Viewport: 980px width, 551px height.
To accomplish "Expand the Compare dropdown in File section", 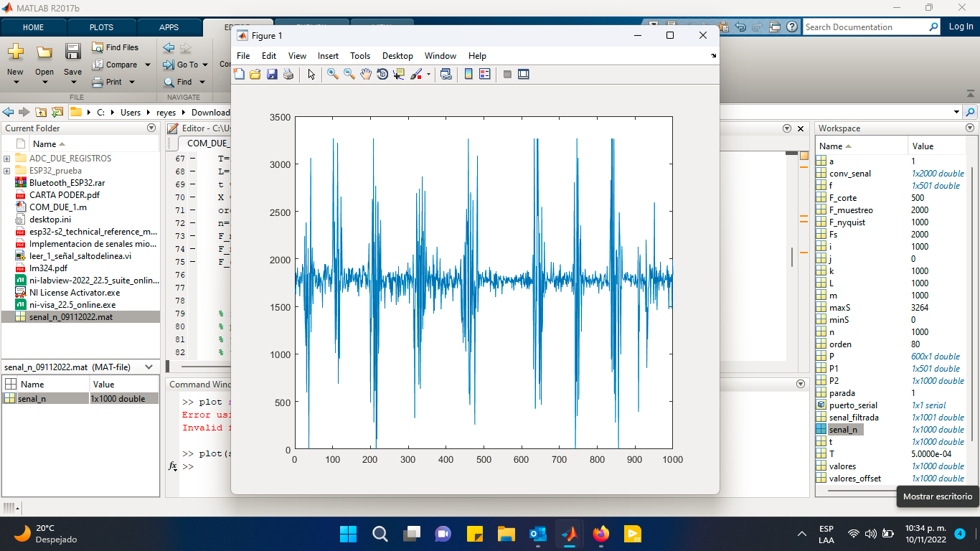I will click(x=148, y=65).
